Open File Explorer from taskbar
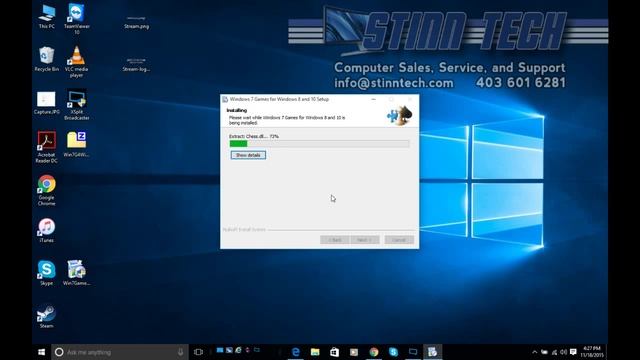Viewport: 640px width, 360px height. 315,352
